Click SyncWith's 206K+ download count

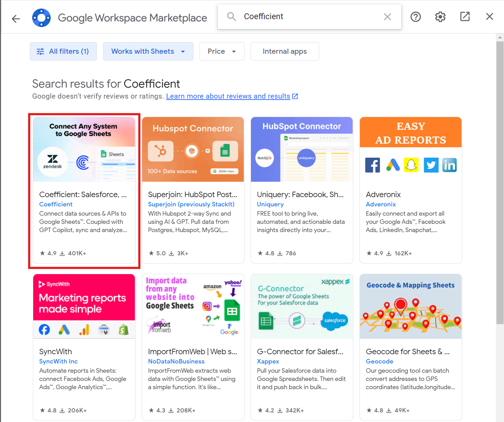coord(73,410)
